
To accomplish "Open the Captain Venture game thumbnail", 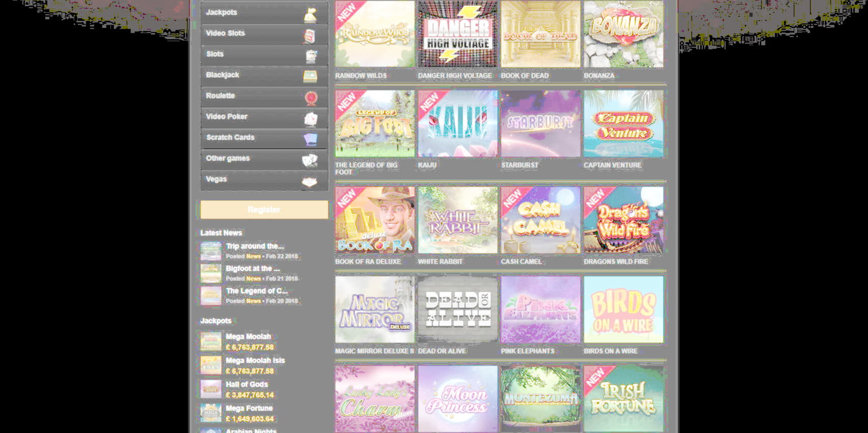I will click(x=623, y=123).
